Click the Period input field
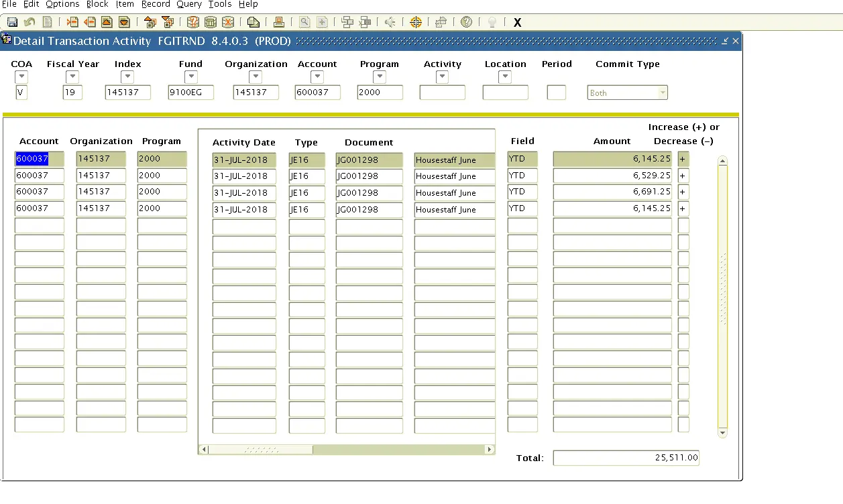The width and height of the screenshot is (843, 504). 556,92
